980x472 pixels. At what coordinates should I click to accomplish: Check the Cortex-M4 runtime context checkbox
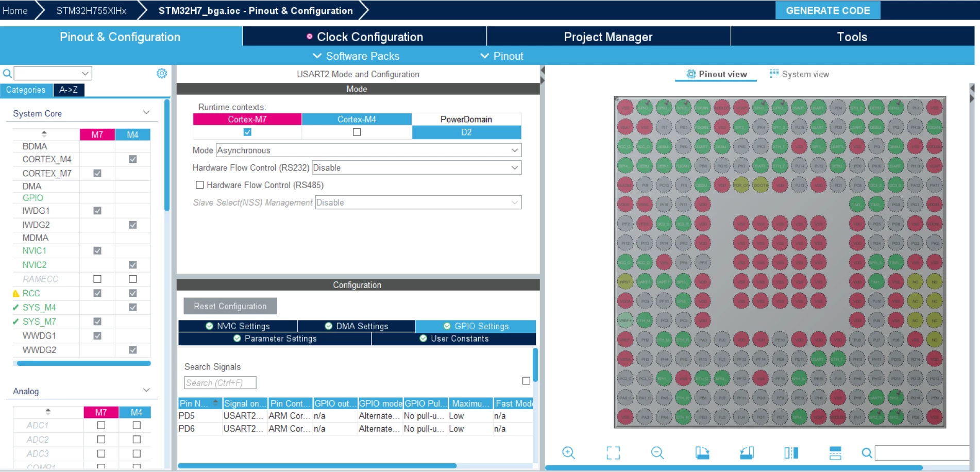pyautogui.click(x=357, y=132)
